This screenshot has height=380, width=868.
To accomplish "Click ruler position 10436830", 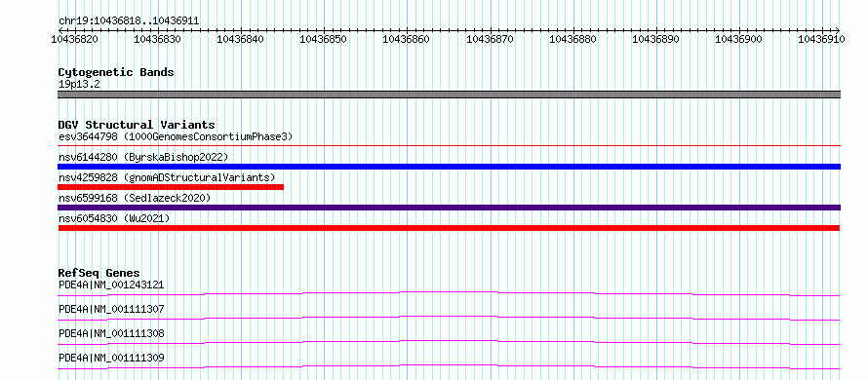I will [157, 39].
